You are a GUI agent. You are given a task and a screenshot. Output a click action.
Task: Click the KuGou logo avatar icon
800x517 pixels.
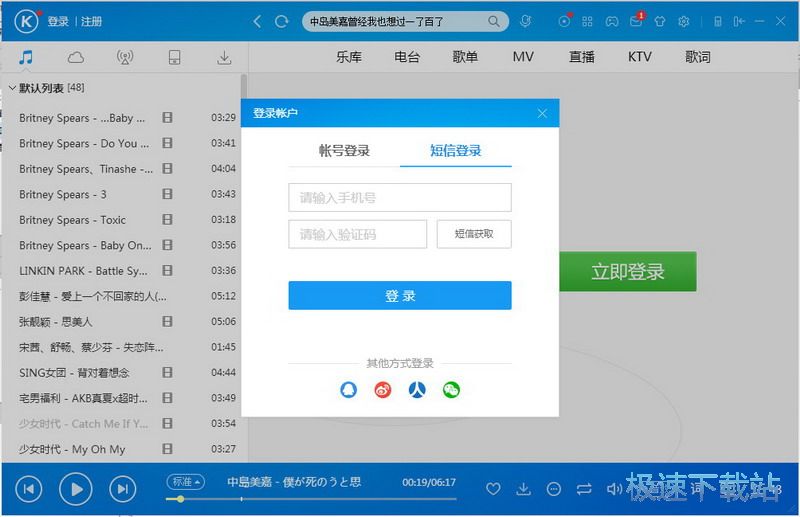coord(27,21)
